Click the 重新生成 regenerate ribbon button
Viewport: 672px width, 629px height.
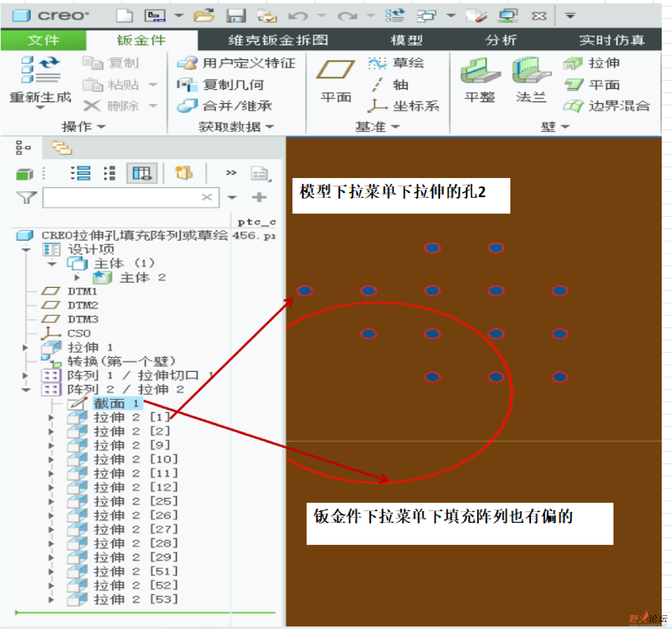(40, 82)
